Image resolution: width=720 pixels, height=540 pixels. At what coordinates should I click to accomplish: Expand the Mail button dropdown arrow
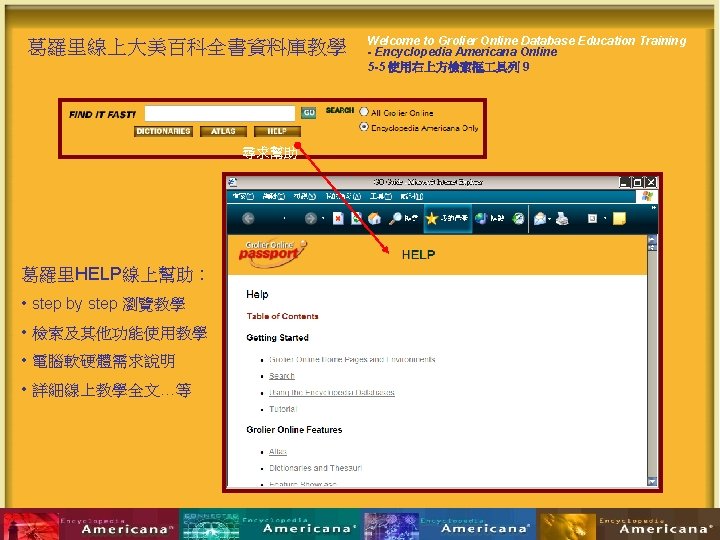tap(549, 219)
